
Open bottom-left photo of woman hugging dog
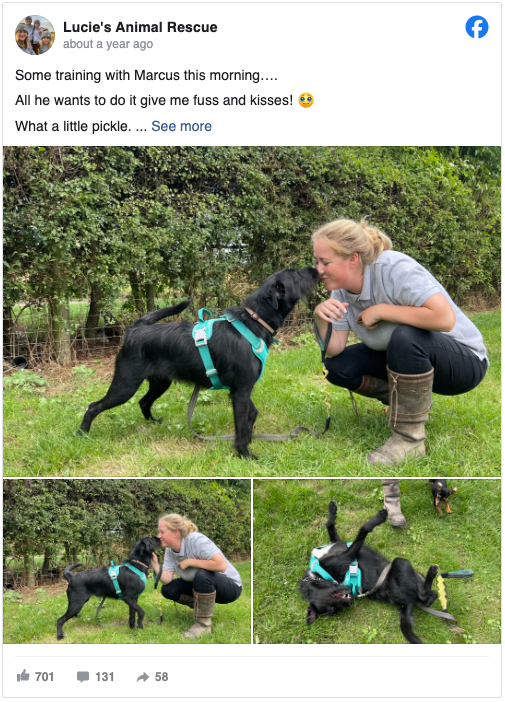pos(127,561)
